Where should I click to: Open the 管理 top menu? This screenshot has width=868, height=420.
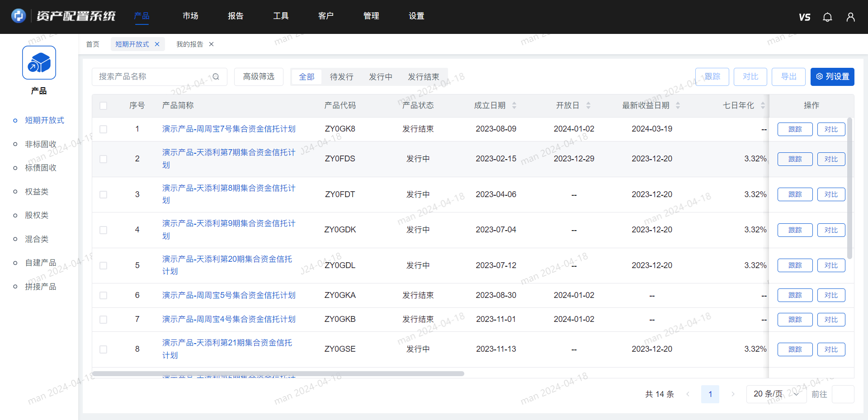coord(371,16)
